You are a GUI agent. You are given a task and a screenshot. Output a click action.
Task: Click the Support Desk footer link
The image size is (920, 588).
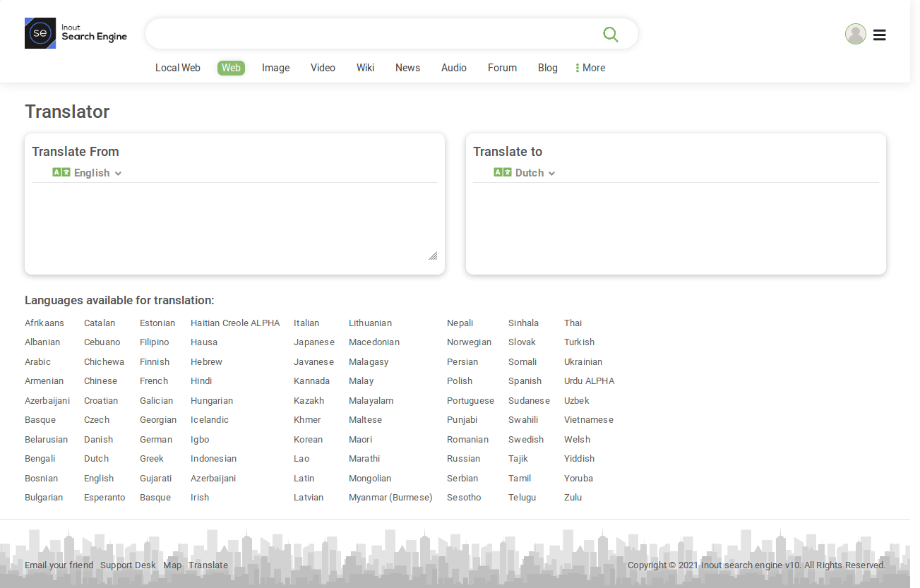click(128, 565)
